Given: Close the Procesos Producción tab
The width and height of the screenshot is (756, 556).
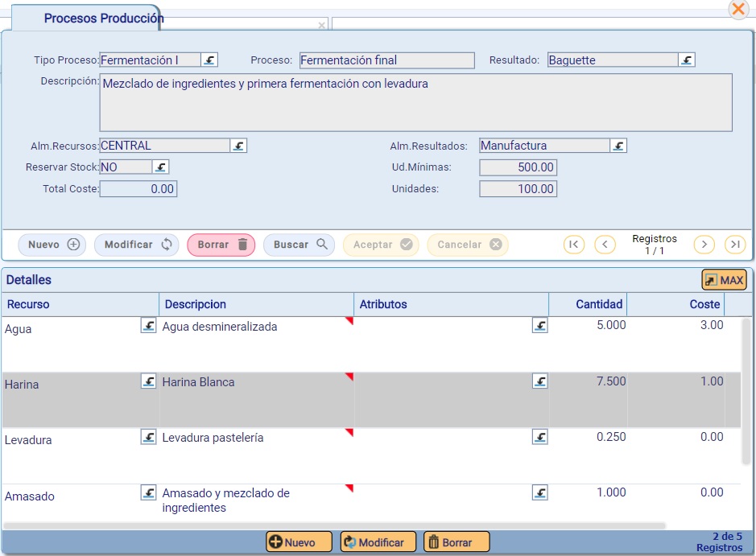Looking at the screenshot, I should (321, 25).
